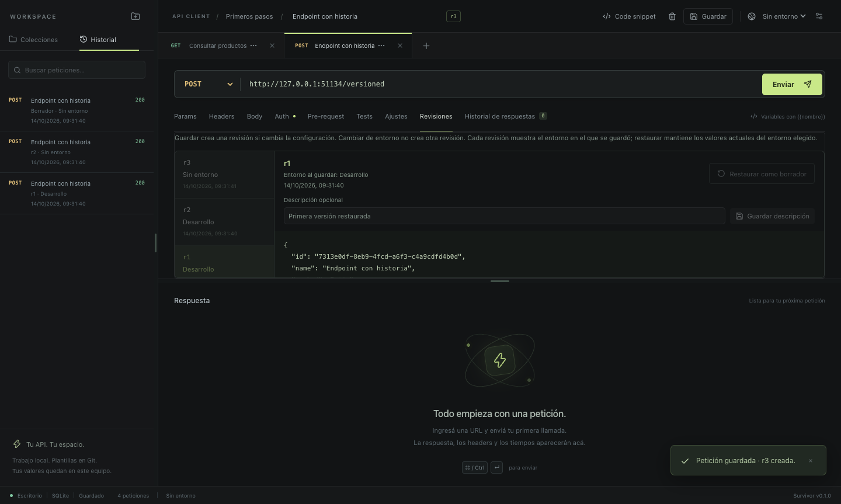Click Variables con {{nombre}} hint
The height and width of the screenshot is (504, 841).
[x=788, y=116]
